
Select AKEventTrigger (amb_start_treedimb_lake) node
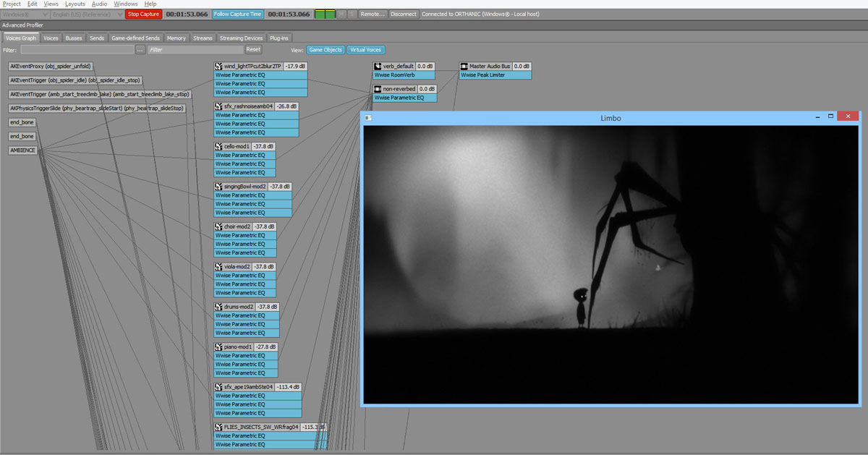pos(101,94)
